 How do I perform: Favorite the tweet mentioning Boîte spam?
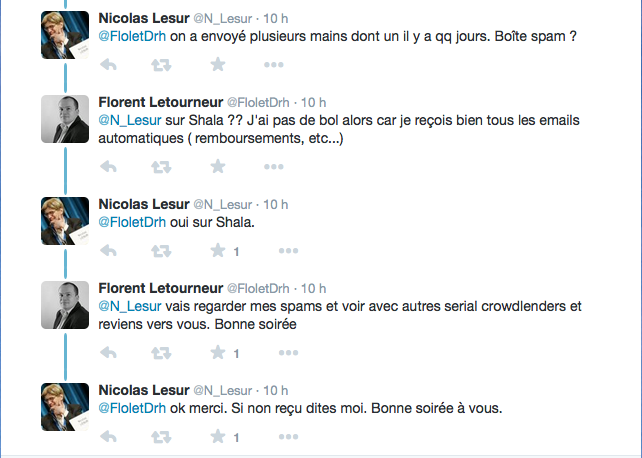pyautogui.click(x=217, y=65)
